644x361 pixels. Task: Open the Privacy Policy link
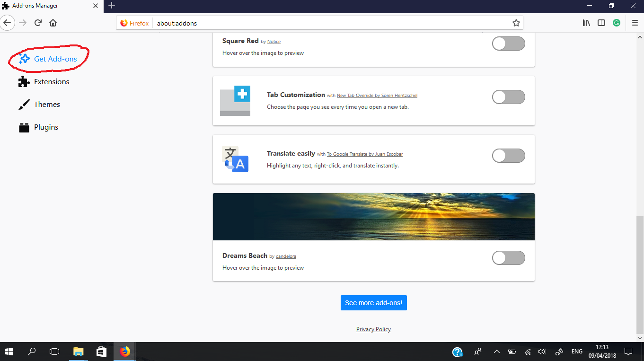pos(373,329)
